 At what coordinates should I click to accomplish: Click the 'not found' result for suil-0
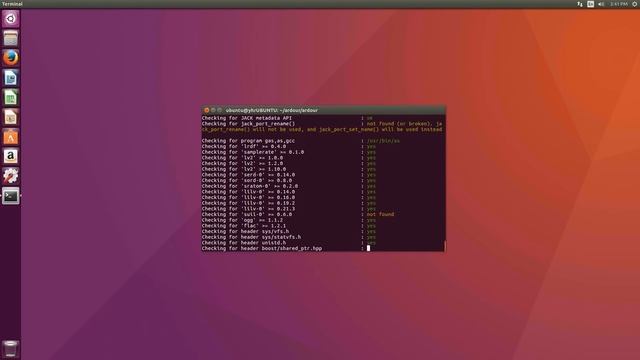pos(380,214)
